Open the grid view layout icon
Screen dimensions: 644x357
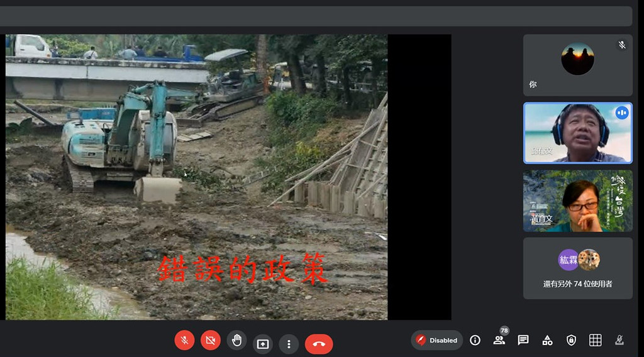(x=595, y=340)
